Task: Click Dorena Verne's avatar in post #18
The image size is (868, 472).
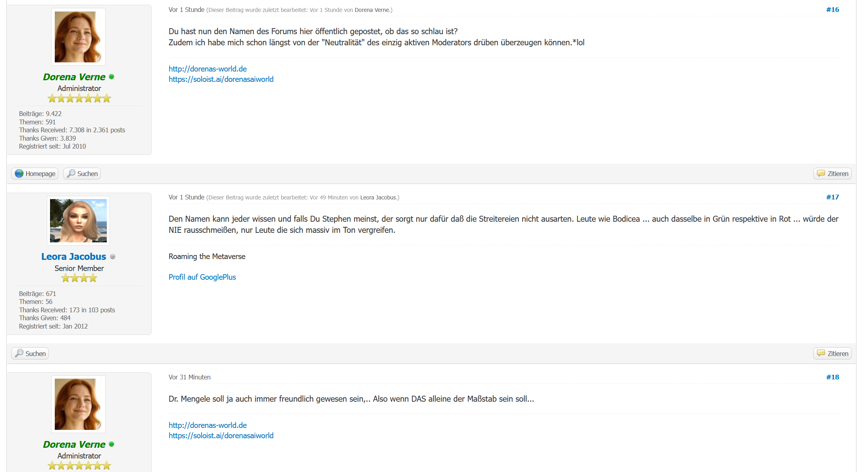Action: (x=78, y=404)
